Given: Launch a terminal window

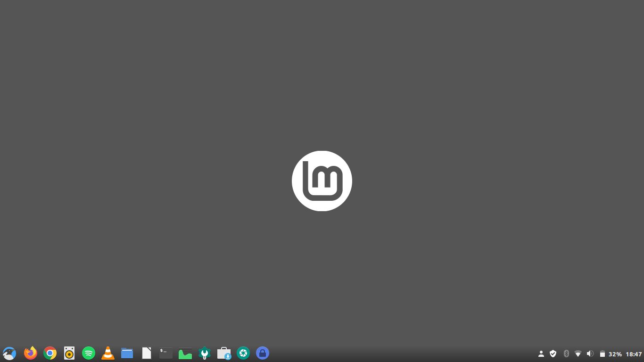Looking at the screenshot, I should pyautogui.click(x=165, y=353).
